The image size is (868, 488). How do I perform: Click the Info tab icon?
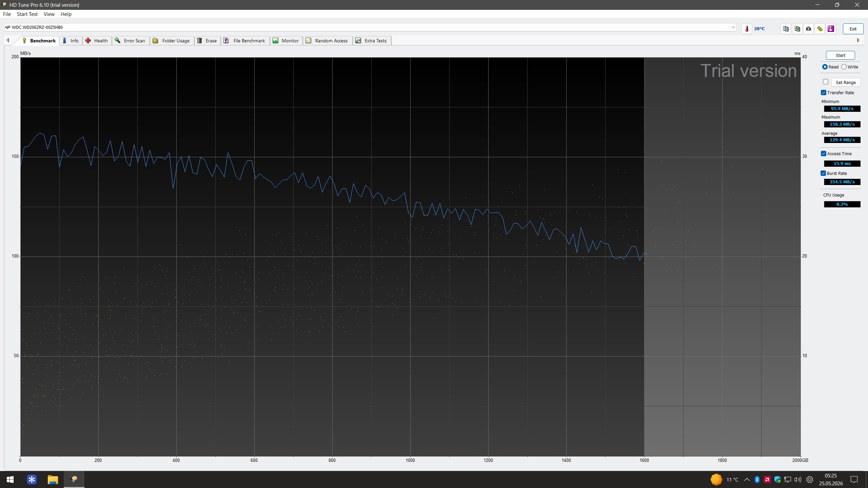(x=64, y=41)
